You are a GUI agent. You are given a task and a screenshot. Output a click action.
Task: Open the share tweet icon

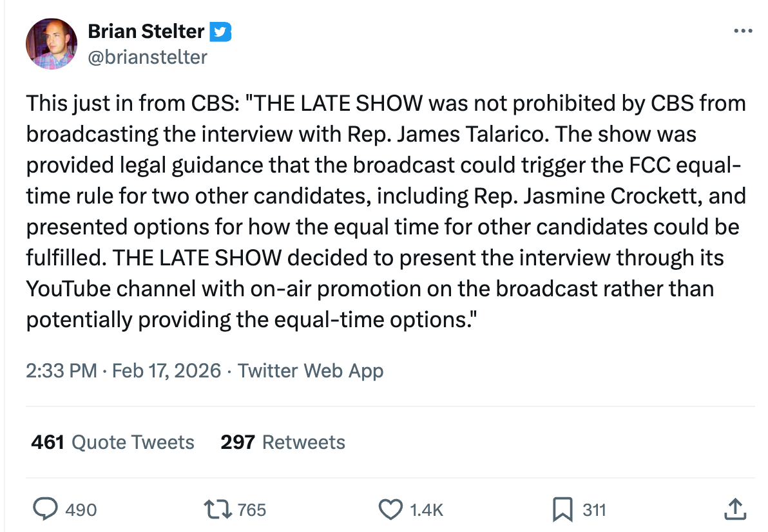coord(734,510)
